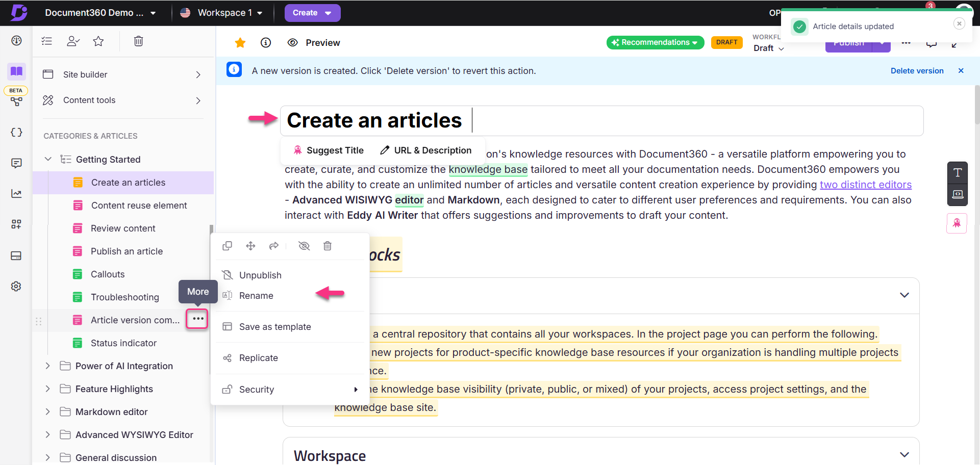Click More options on Article version row
The width and height of the screenshot is (980, 465).
pyautogui.click(x=197, y=319)
